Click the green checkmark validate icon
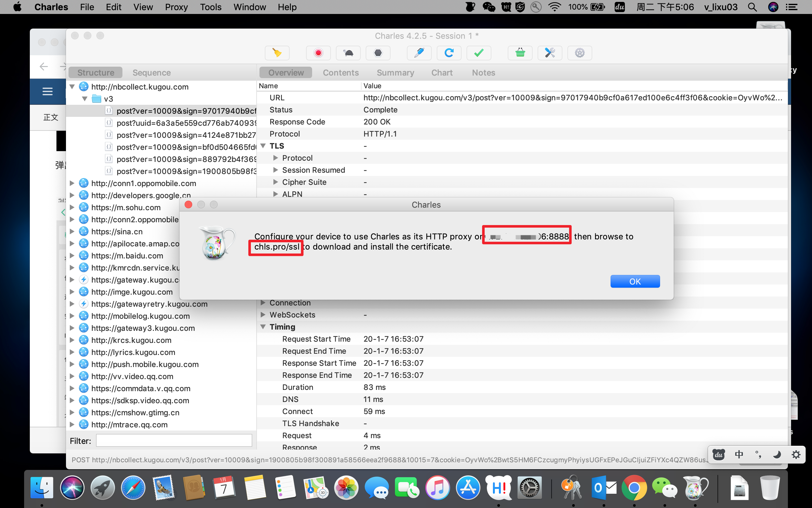Screen dimensions: 812x508 point(479,53)
